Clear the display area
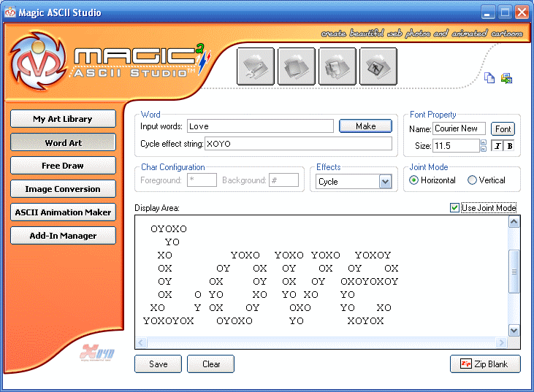Screen dimensions: 534x392 [211, 364]
